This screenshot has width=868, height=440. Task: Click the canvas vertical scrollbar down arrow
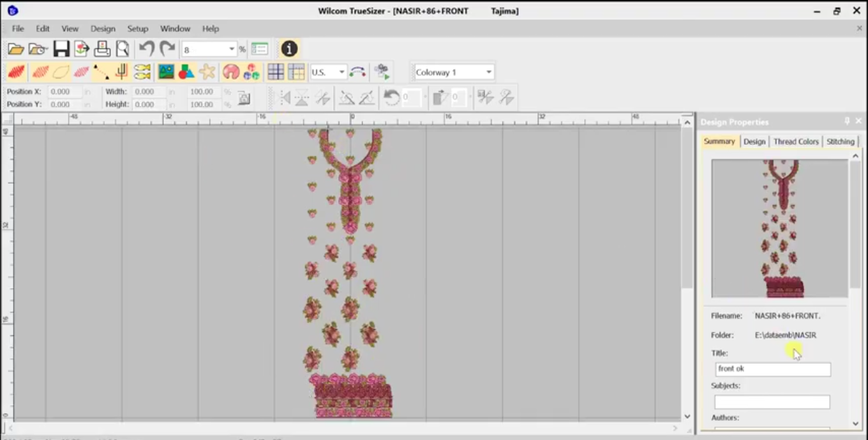[x=687, y=416]
